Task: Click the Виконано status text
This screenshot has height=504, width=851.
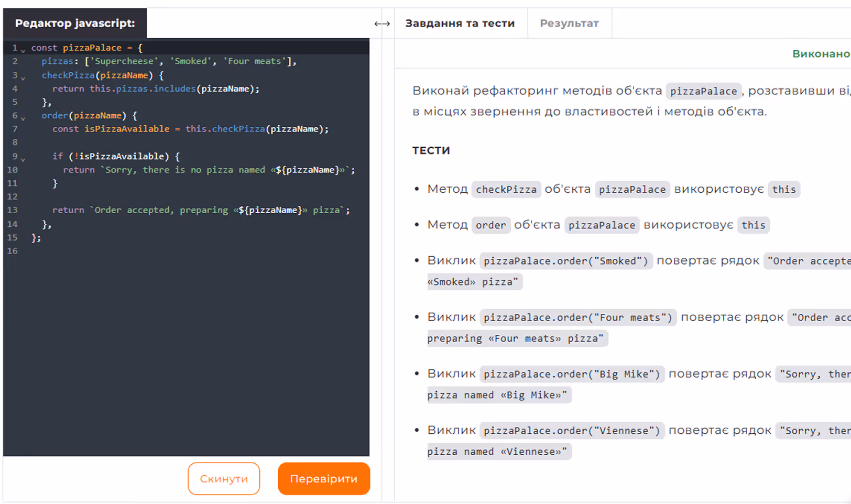Action: 821,53
